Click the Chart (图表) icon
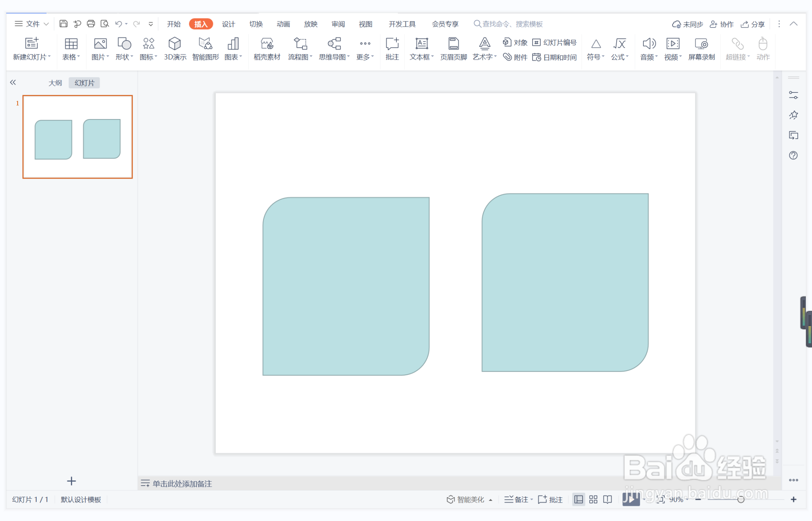 click(x=233, y=44)
